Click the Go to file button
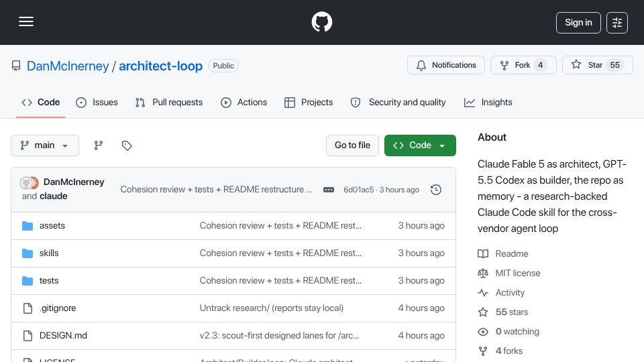The width and height of the screenshot is (644, 362). pyautogui.click(x=352, y=145)
